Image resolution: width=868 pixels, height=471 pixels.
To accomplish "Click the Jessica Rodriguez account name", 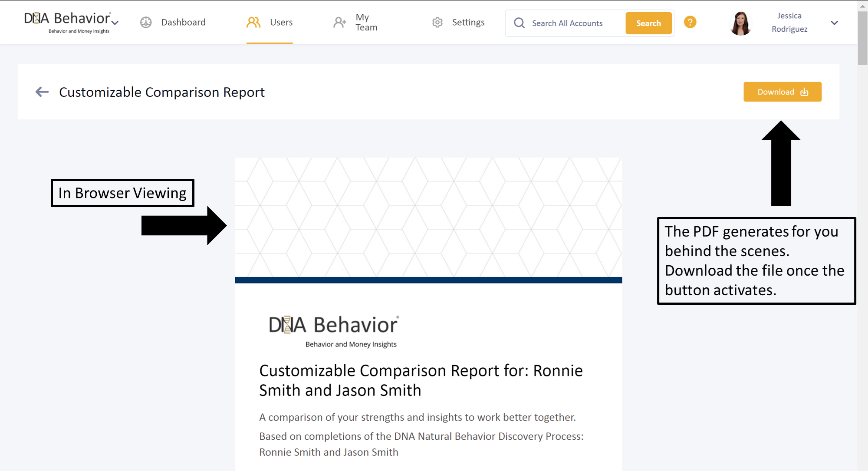I will pos(789,22).
